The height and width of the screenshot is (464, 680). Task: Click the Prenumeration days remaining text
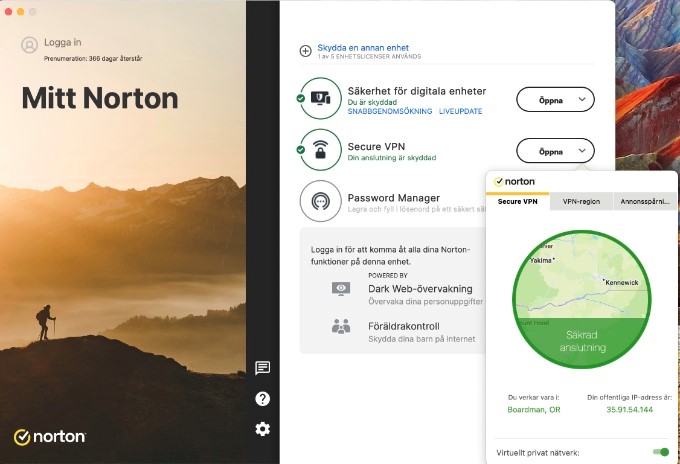point(93,58)
